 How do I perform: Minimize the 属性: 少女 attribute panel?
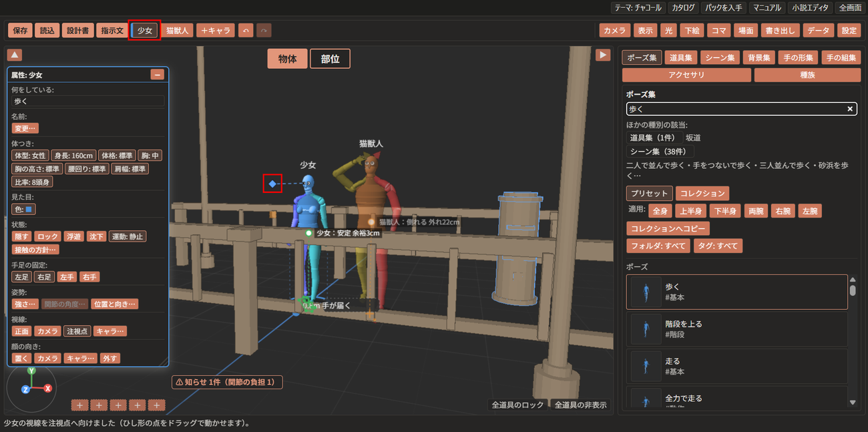(158, 75)
